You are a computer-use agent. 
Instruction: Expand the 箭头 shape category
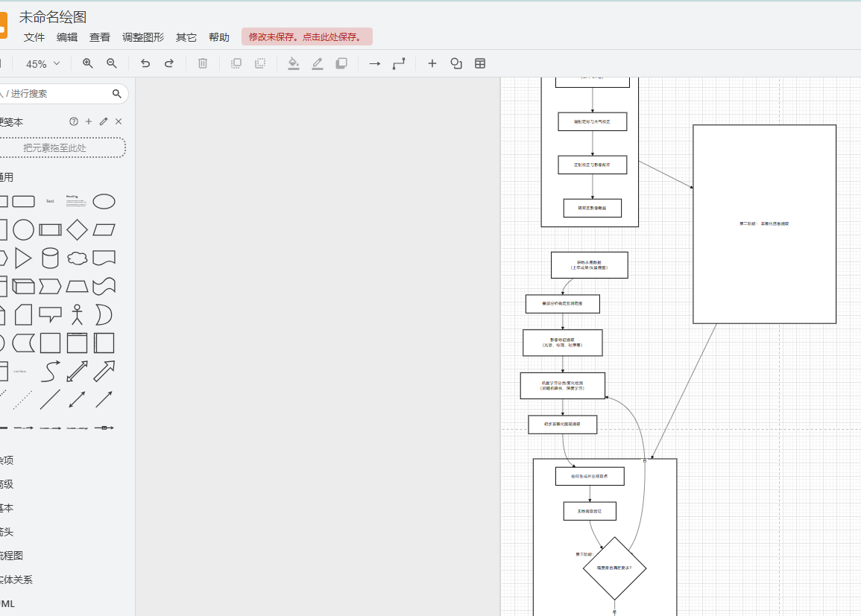point(7,532)
